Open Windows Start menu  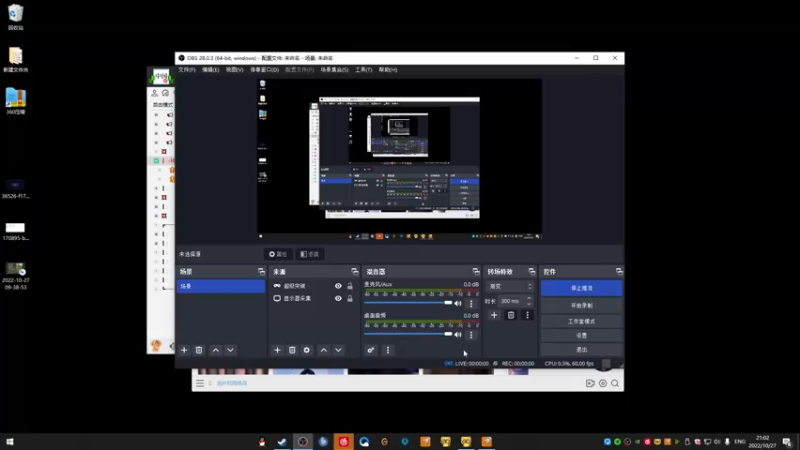10,442
